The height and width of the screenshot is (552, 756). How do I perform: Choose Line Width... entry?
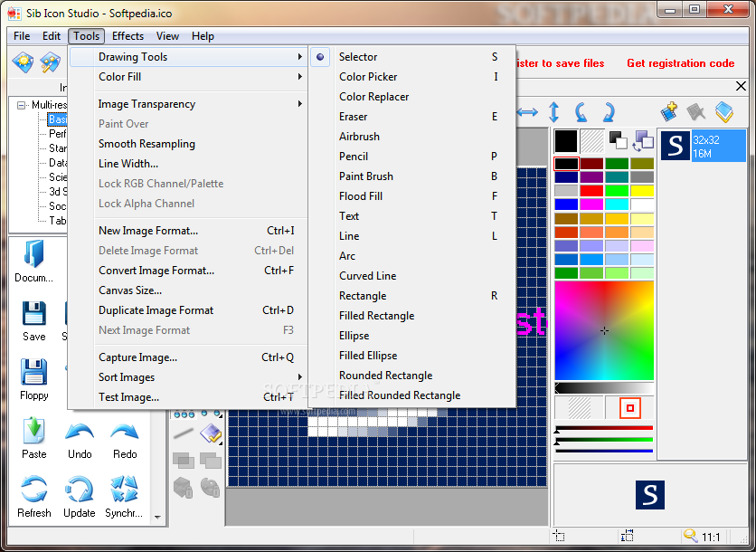coord(188,164)
